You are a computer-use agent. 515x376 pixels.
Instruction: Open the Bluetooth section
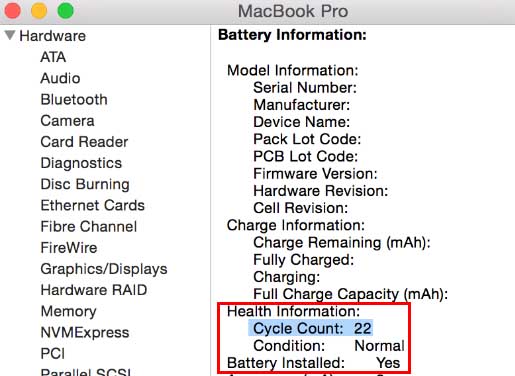[x=74, y=100]
